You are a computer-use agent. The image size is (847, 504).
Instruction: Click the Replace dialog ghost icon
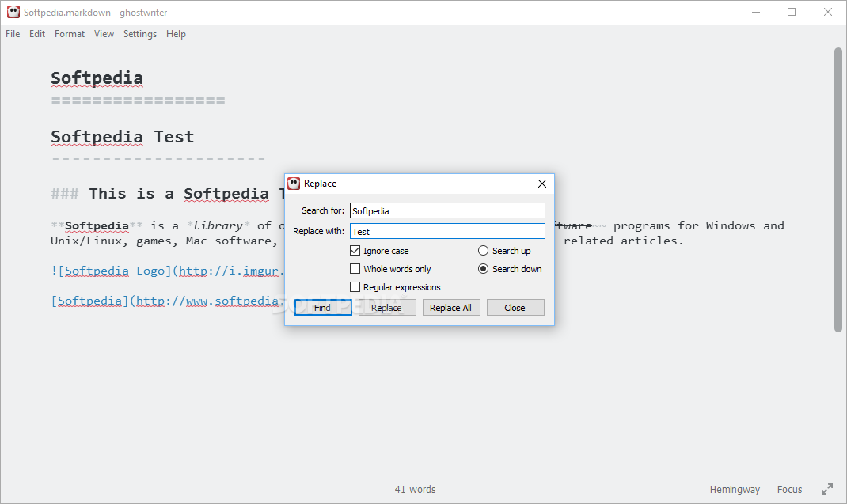click(294, 183)
